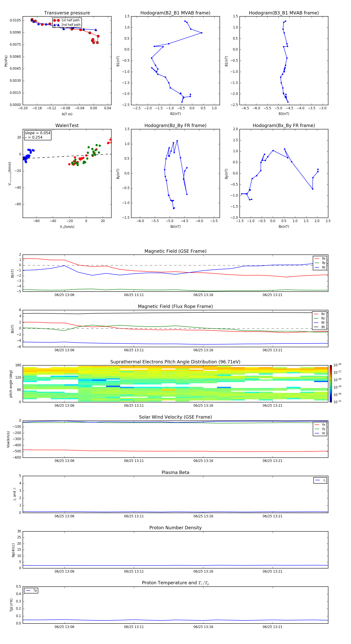Click 'VA(km/s)' x-axis label of Walen plot
The image size is (351, 644).
[67, 227]
